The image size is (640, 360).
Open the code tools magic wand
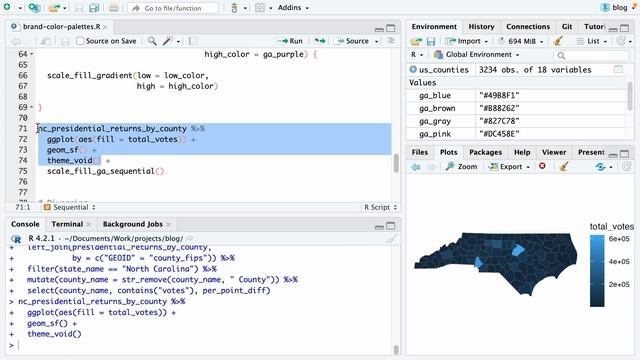(x=168, y=41)
